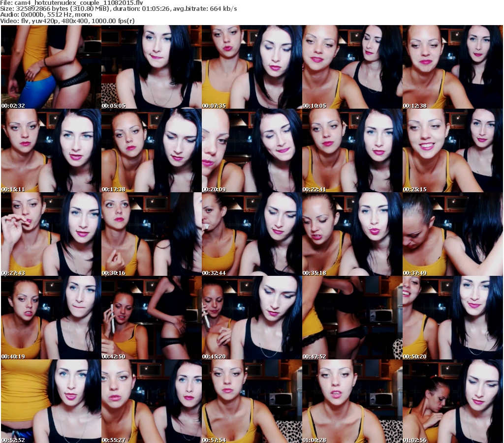Choose the frame at 00:10:05
The image size is (504, 443).
point(352,67)
